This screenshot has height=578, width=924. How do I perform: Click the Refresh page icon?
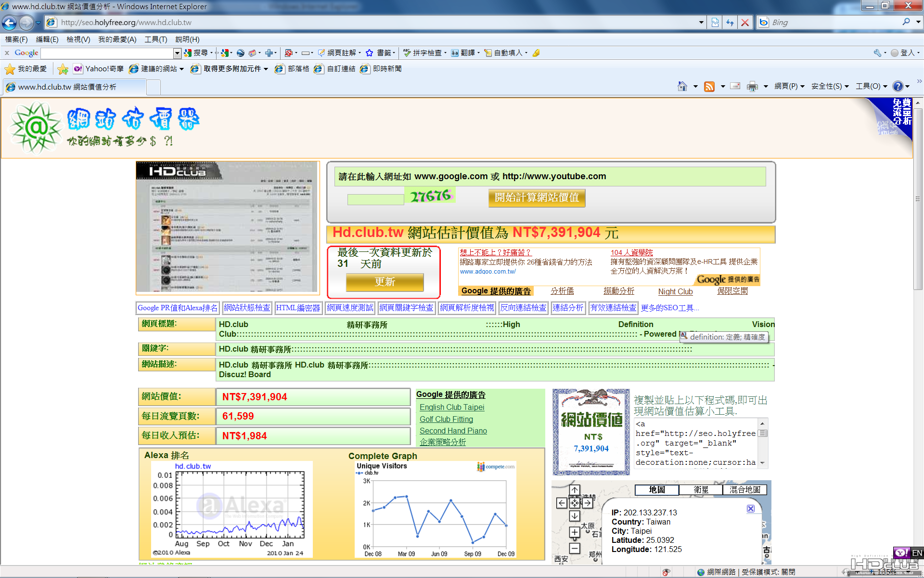[x=730, y=22]
